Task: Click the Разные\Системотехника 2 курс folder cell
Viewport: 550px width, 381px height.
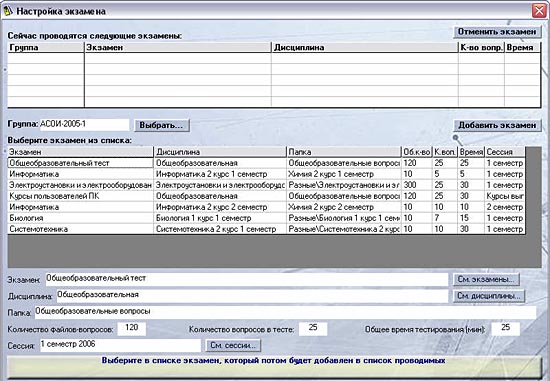Action: [344, 229]
